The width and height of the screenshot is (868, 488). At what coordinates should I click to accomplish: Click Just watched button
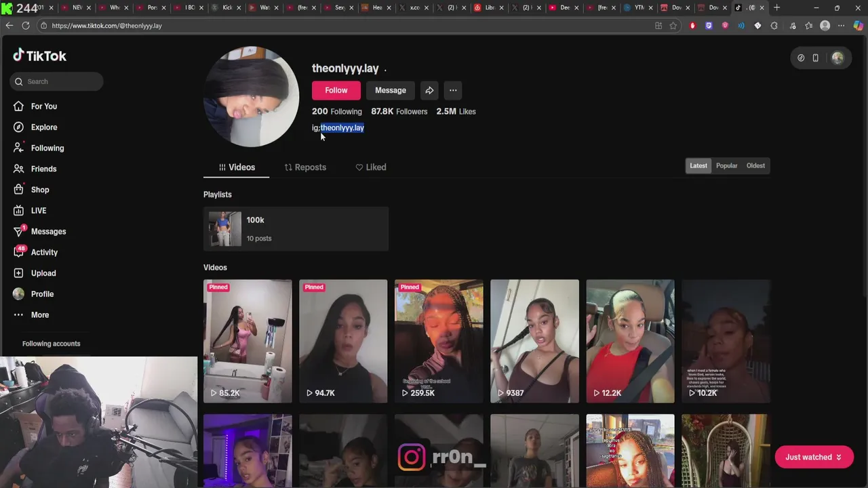point(814,457)
